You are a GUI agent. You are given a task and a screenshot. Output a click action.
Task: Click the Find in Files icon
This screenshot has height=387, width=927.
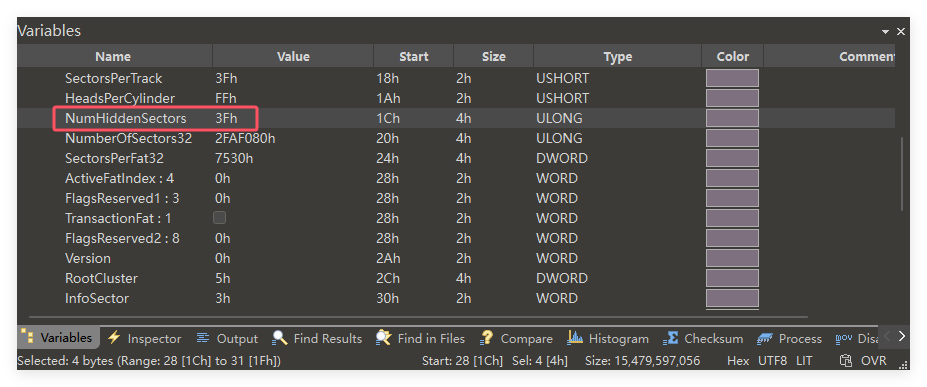pyautogui.click(x=384, y=338)
